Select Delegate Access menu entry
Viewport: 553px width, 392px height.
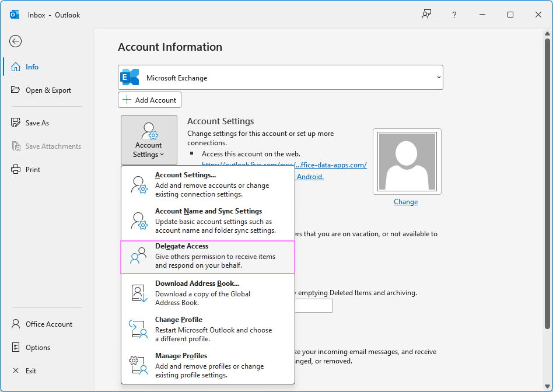pos(208,257)
